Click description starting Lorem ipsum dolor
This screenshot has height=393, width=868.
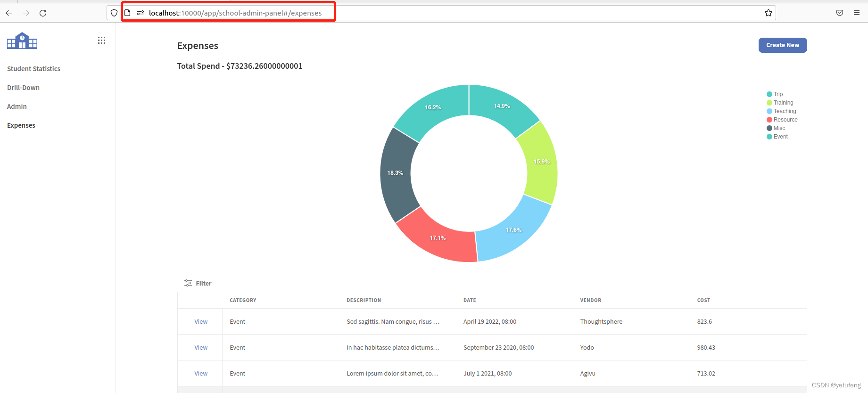click(392, 374)
